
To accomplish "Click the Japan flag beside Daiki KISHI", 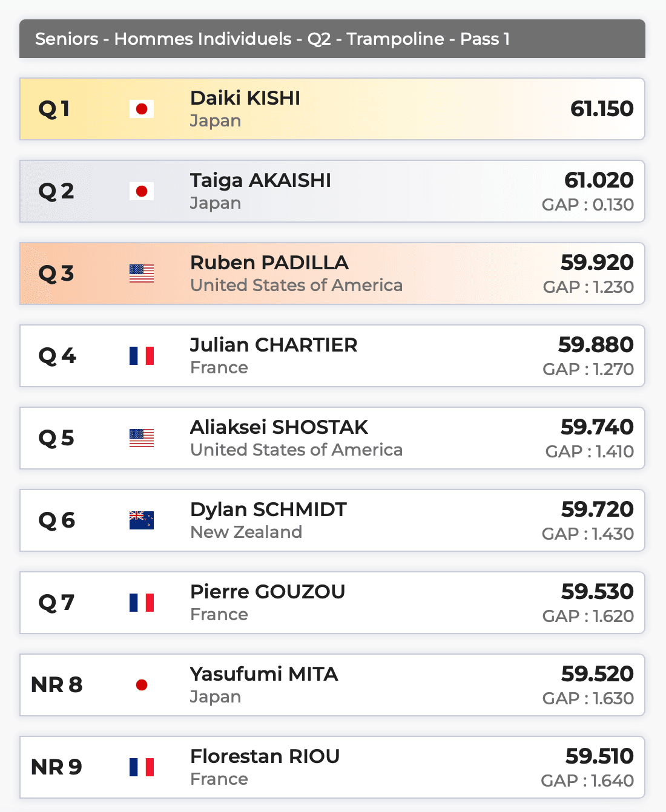I will click(142, 109).
